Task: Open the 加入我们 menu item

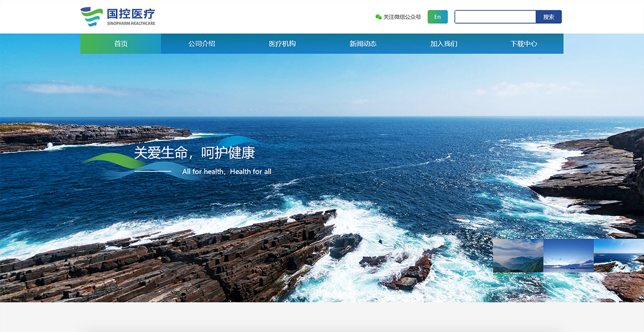Action: click(x=443, y=44)
